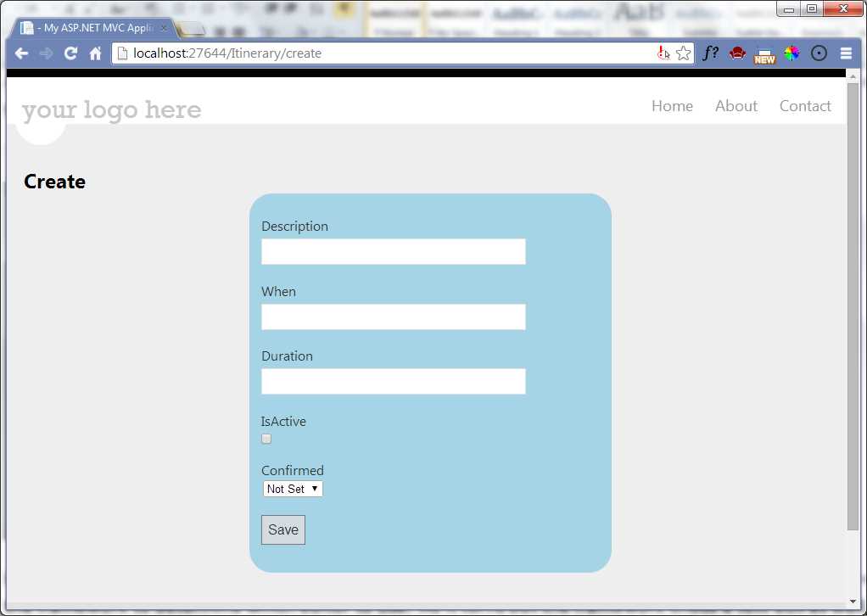Image resolution: width=867 pixels, height=616 pixels.
Task: Click the Save button
Action: pyautogui.click(x=282, y=529)
